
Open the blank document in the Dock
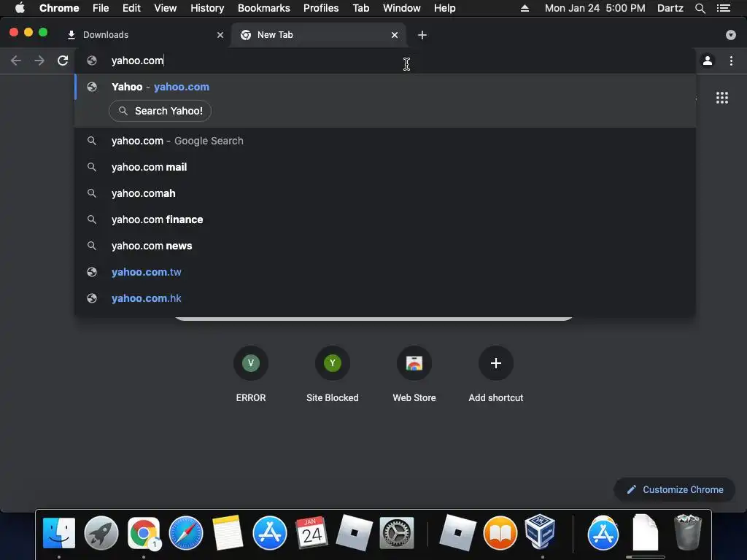(x=645, y=532)
